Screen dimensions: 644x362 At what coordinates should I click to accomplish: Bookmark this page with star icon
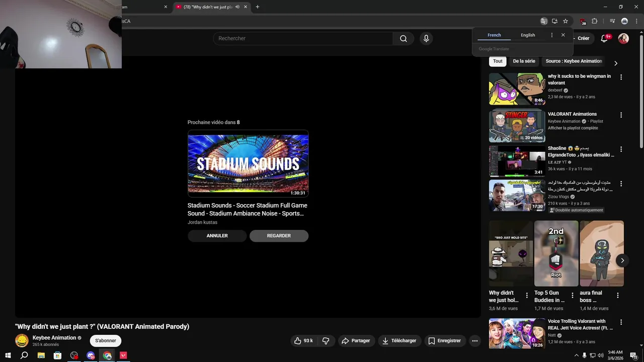[566, 21]
